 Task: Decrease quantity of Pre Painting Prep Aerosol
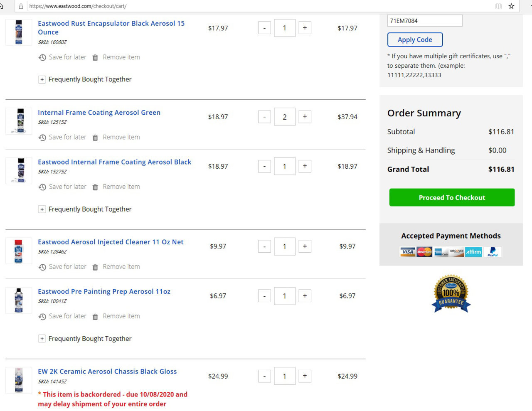[264, 296]
